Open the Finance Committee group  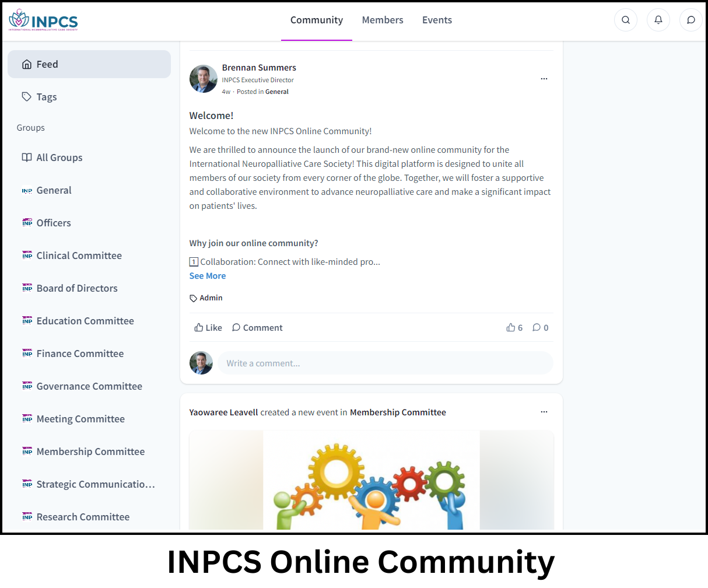pos(89,353)
